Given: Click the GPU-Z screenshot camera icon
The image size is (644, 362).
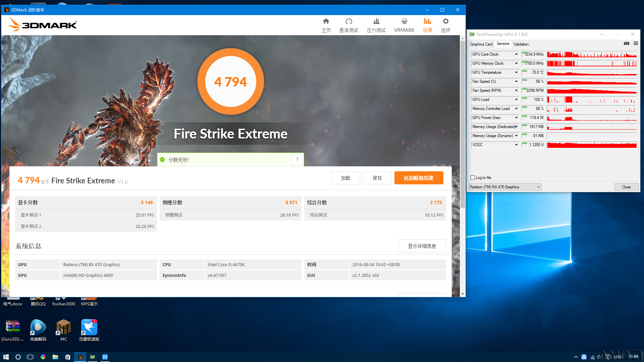Looking at the screenshot, I should pos(626,44).
